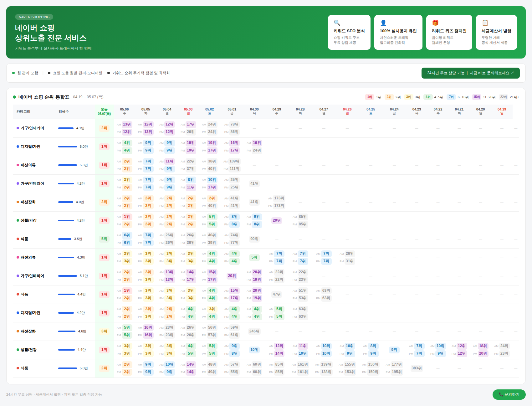The width and height of the screenshot is (532, 406).
Task: Click the NAVER SHOPPING badge
Action: pos(34,17)
